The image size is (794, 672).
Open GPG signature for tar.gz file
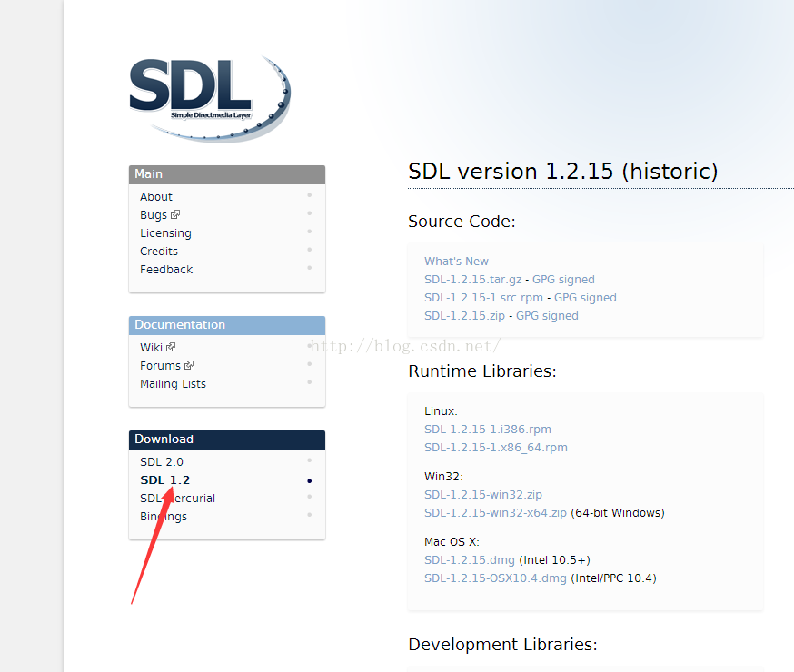coord(563,280)
